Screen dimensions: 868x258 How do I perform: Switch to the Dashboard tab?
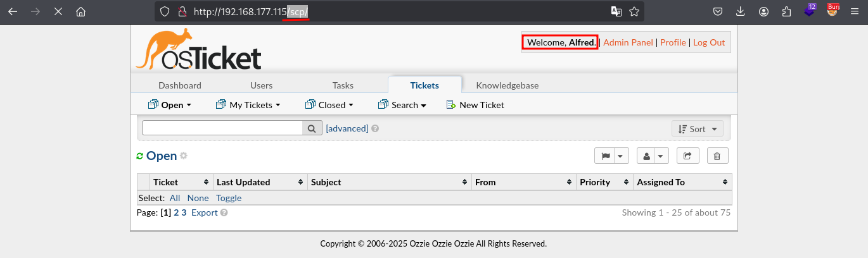(180, 85)
